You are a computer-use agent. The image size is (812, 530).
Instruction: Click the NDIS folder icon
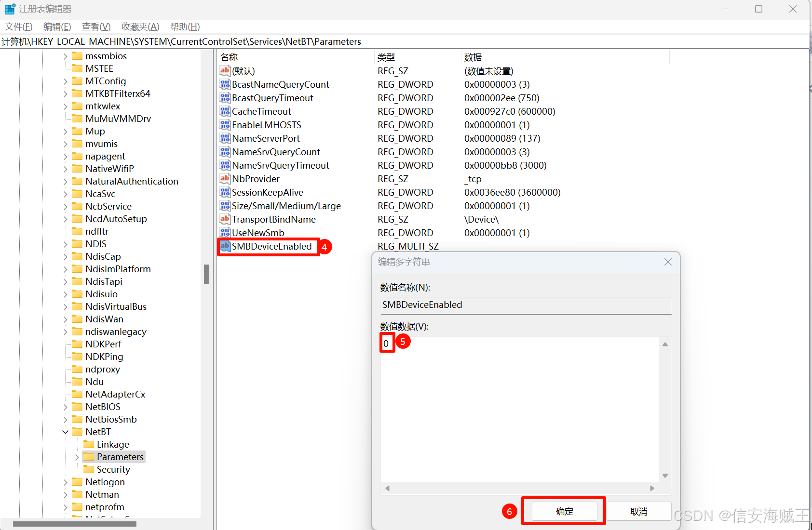(77, 243)
